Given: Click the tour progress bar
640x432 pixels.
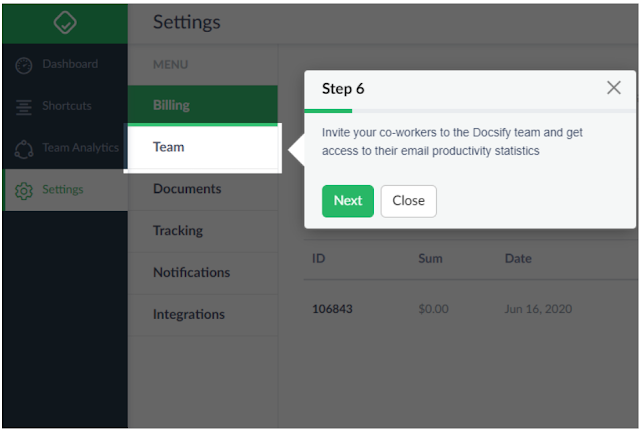Looking at the screenshot, I should pyautogui.click(x=470, y=111).
